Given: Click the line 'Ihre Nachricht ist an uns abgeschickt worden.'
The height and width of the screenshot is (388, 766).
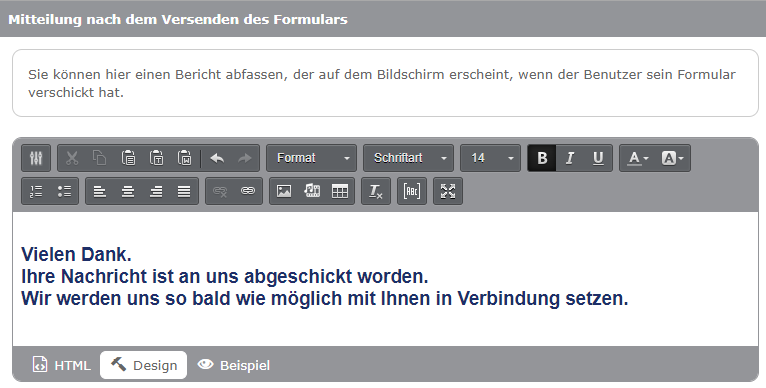Looking at the screenshot, I should coord(225,277).
